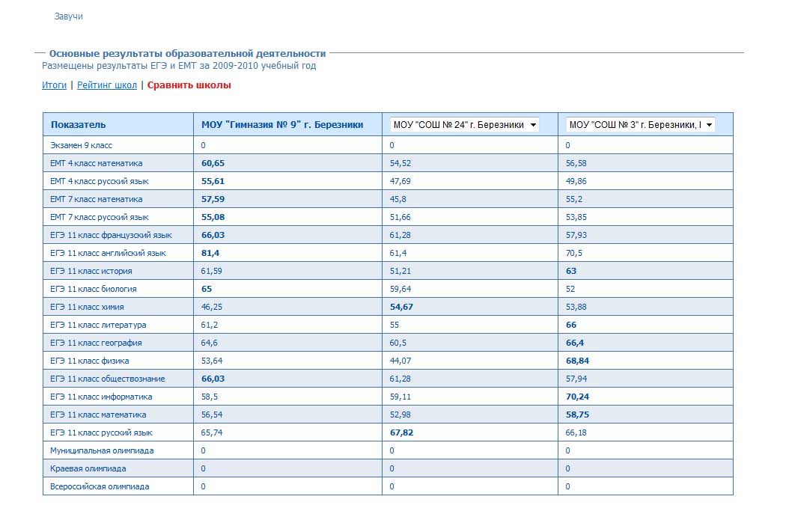Click the Гимназия № 9 column header
786x532 pixels.
pyautogui.click(x=282, y=125)
